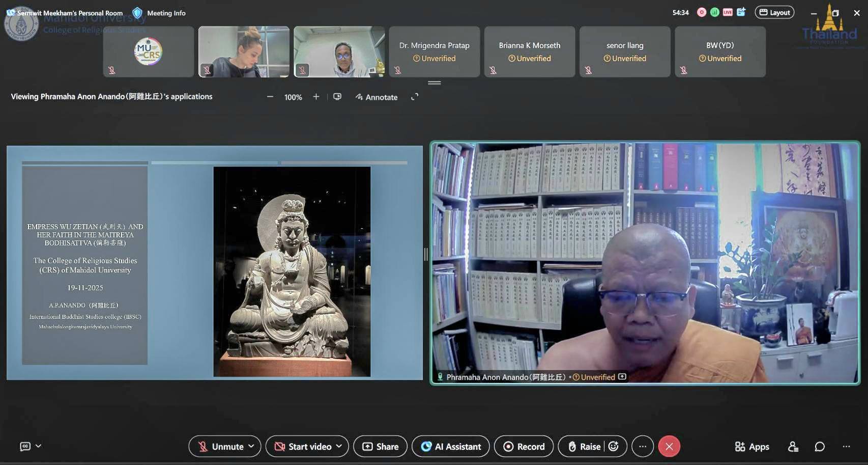Open the Layout menu
The width and height of the screenshot is (868, 465).
pyautogui.click(x=774, y=12)
